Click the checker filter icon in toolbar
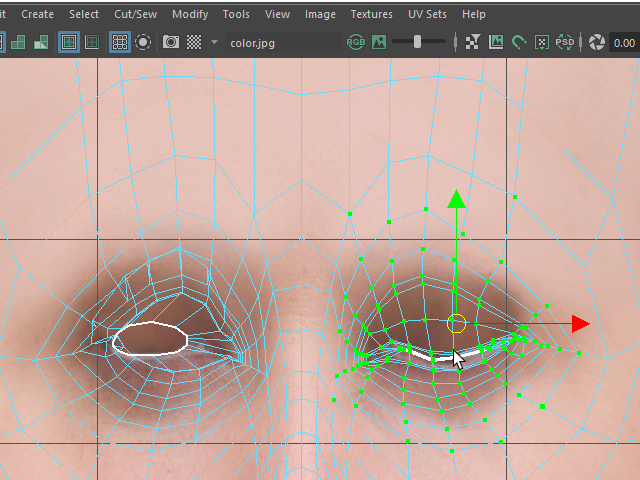This screenshot has width=640, height=480. pos(472,42)
